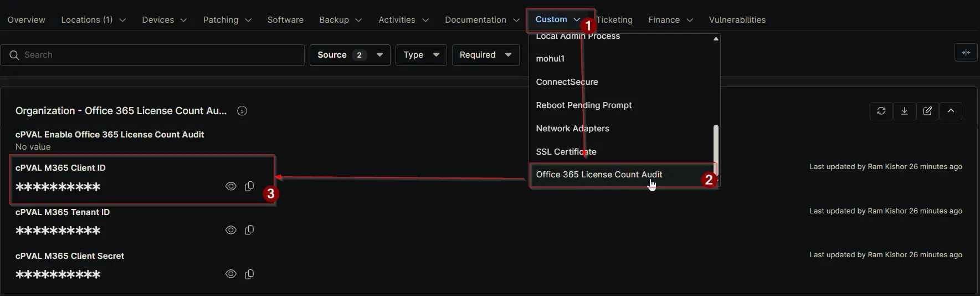
Task: Click the download icon in section header
Action: point(904,111)
